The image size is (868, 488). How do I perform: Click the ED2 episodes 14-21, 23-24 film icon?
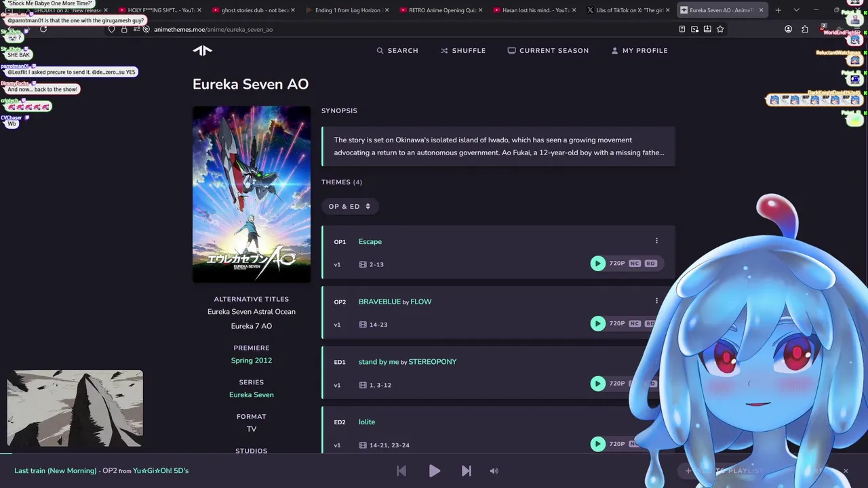click(363, 445)
